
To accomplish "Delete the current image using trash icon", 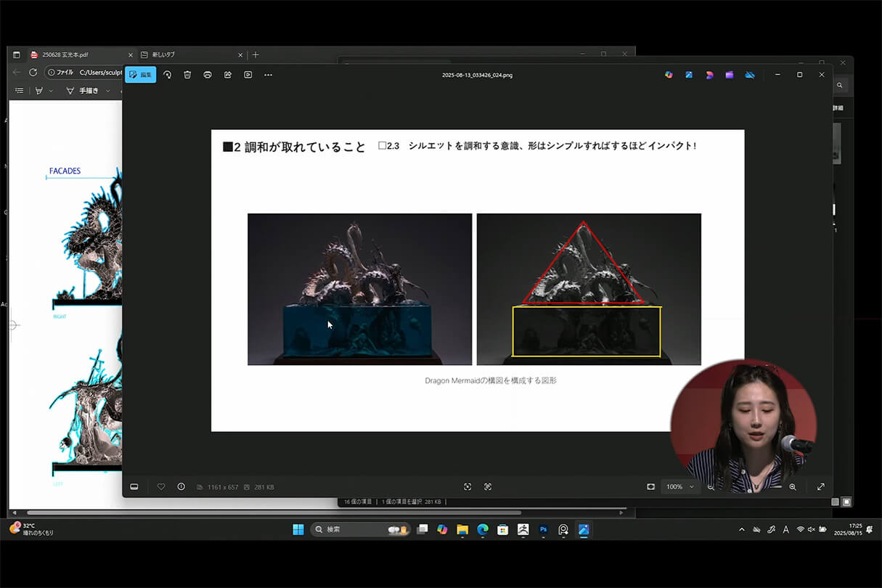I will [187, 74].
